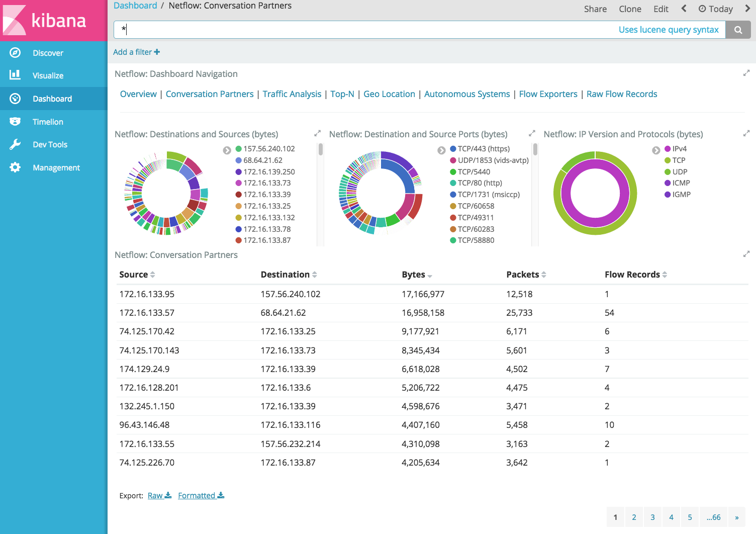Click the Management gear icon
The width and height of the screenshot is (756, 534).
tap(15, 167)
